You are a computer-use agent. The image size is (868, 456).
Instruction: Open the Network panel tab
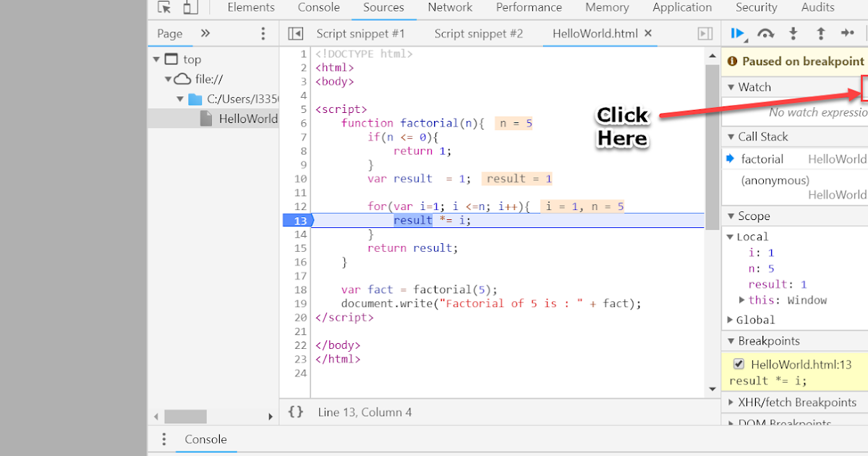click(450, 7)
